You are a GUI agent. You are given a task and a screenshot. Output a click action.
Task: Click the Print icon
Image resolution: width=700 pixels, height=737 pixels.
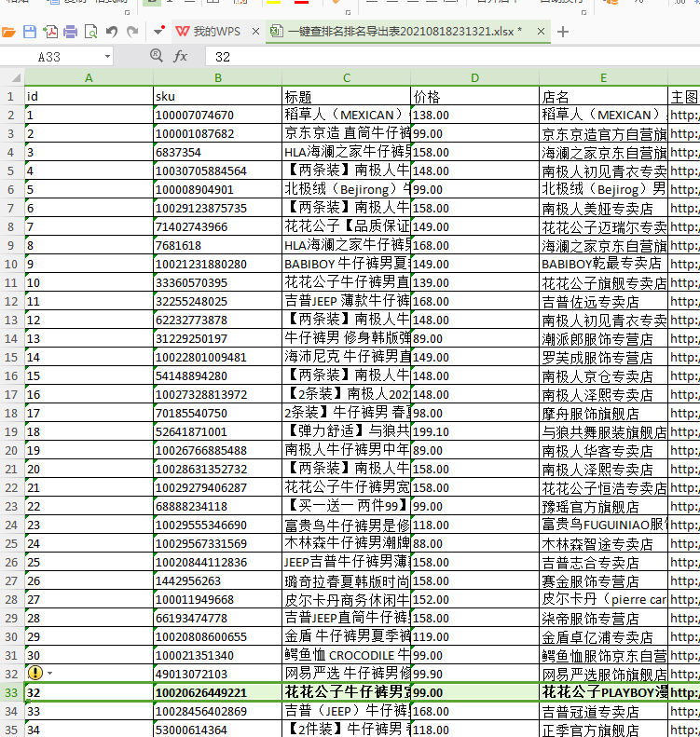71,32
